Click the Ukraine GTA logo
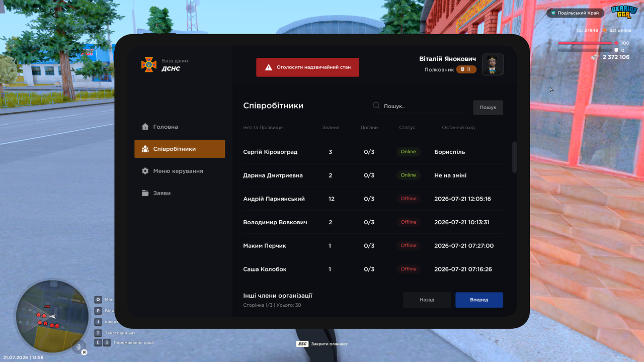This screenshot has height=362, width=644. pyautogui.click(x=624, y=12)
